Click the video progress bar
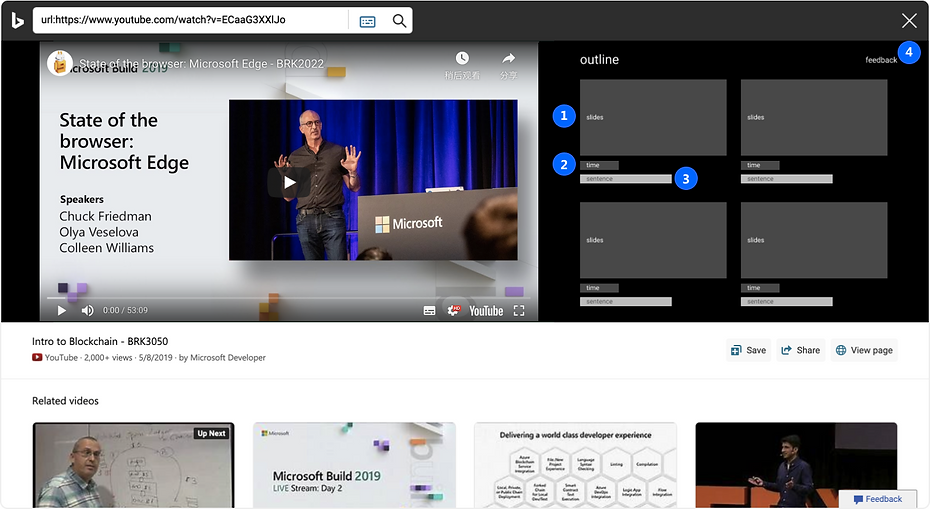Image resolution: width=930 pixels, height=509 pixels. 288,298
